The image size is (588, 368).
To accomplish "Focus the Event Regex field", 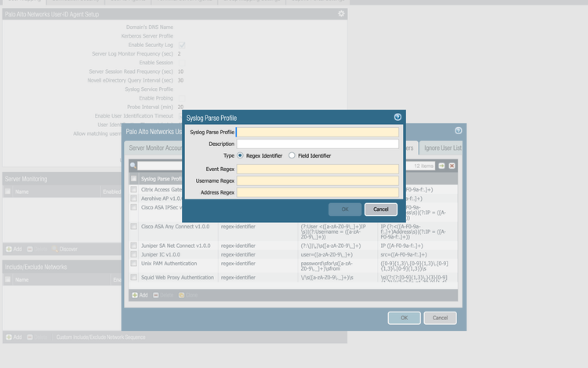I will pos(318,169).
